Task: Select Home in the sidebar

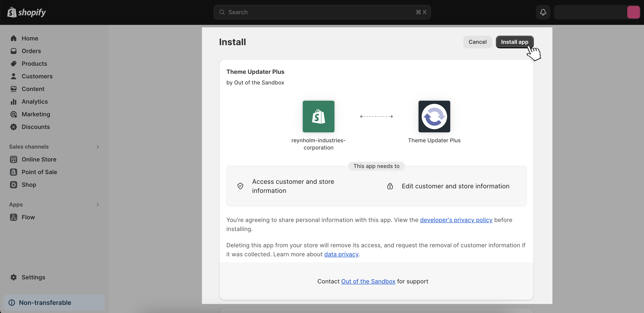Action: 30,38
